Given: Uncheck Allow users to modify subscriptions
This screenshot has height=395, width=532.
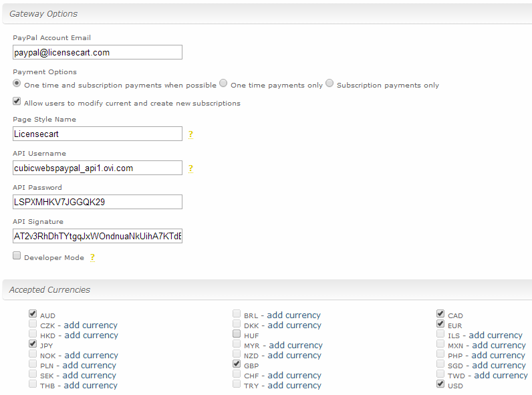Looking at the screenshot, I should coord(17,101).
